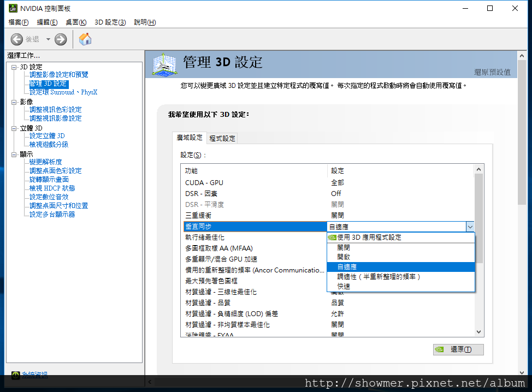Click the Forward arrow navigation icon
Viewport: 532px width, 392px height.
(x=61, y=39)
